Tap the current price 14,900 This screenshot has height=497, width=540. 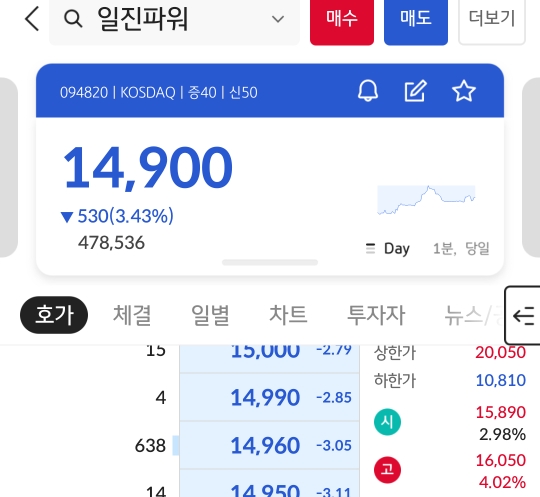click(x=147, y=168)
